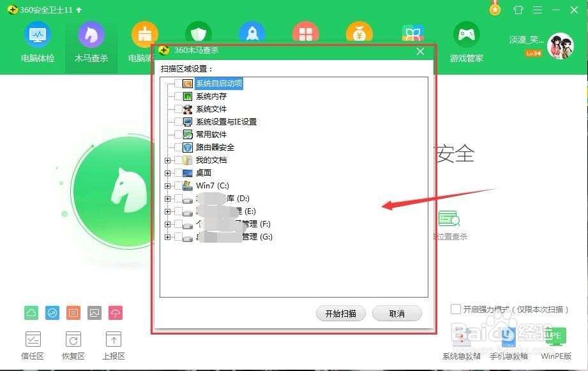
Task: Open the red four-squares function icon
Action: [306, 33]
